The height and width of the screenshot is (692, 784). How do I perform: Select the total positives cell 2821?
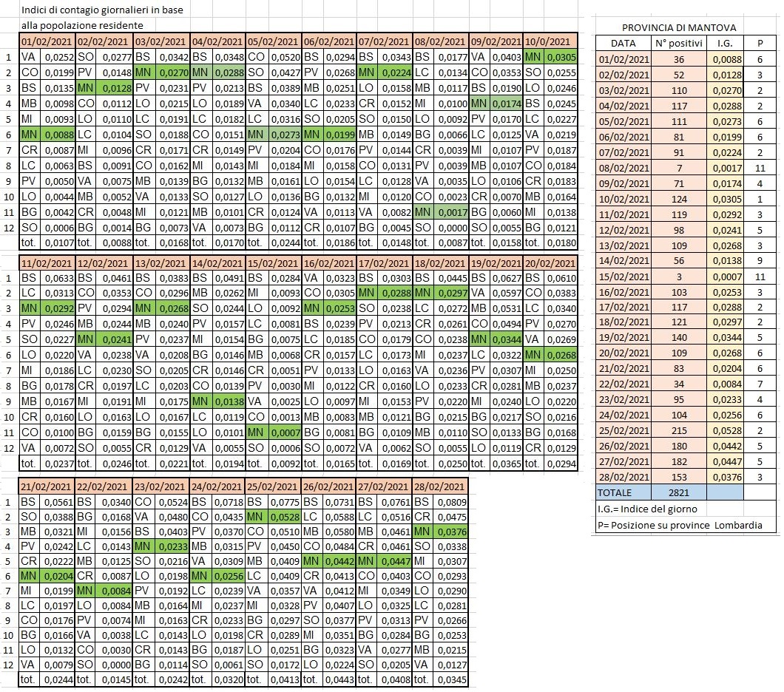(x=678, y=492)
